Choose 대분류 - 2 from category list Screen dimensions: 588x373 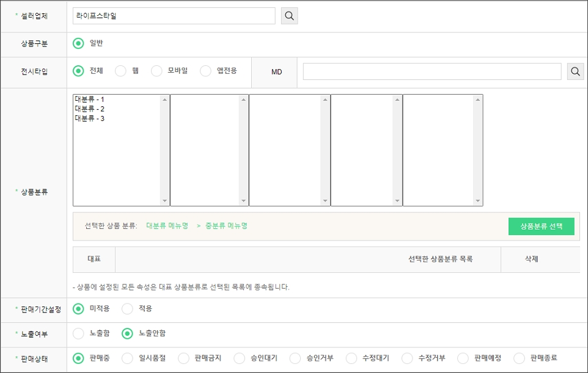(89, 109)
